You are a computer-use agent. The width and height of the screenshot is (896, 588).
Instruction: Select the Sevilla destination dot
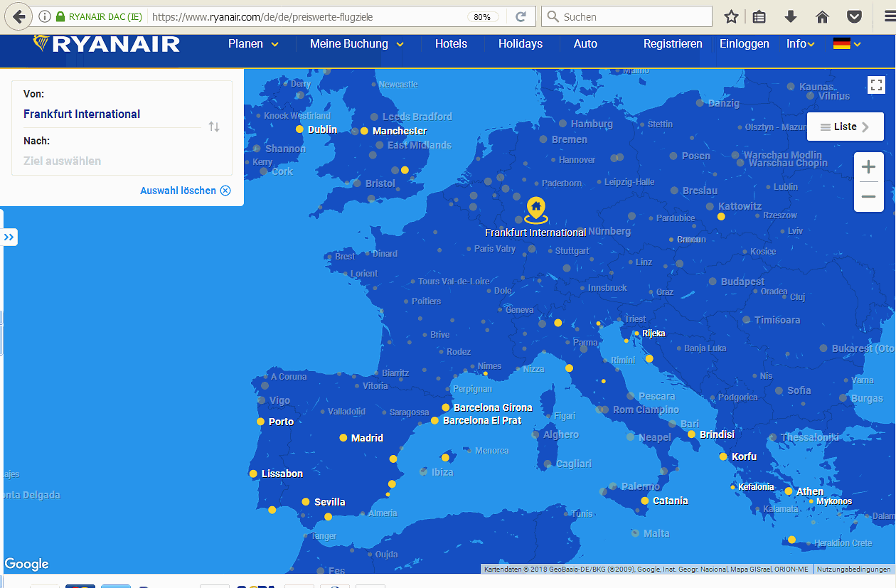[x=306, y=502]
